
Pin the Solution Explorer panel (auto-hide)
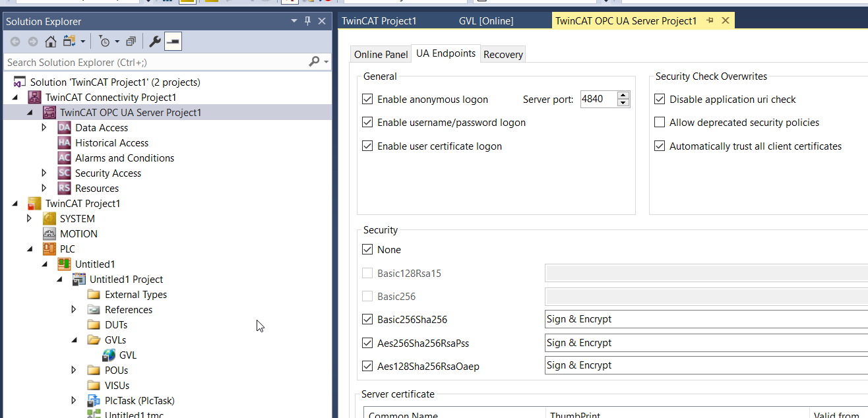pos(307,21)
